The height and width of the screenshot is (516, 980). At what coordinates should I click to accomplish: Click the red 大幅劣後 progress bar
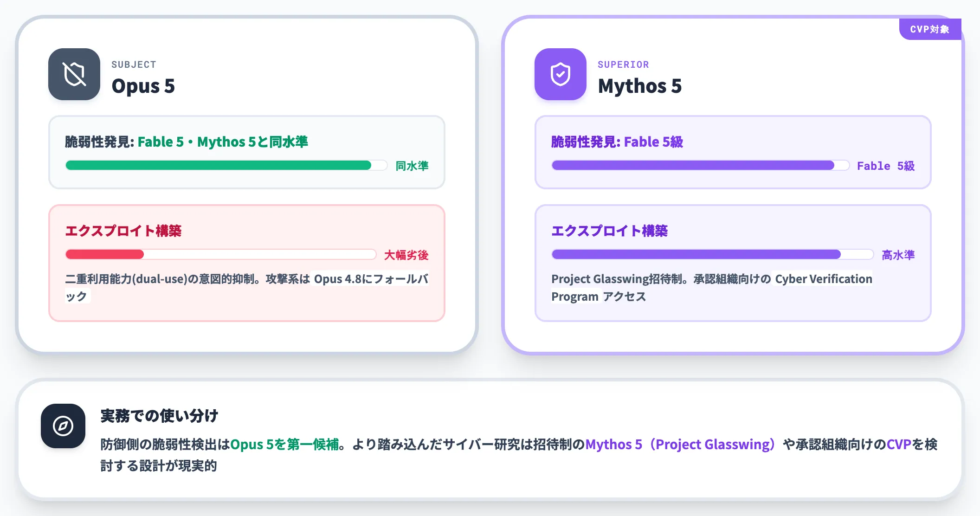221,254
